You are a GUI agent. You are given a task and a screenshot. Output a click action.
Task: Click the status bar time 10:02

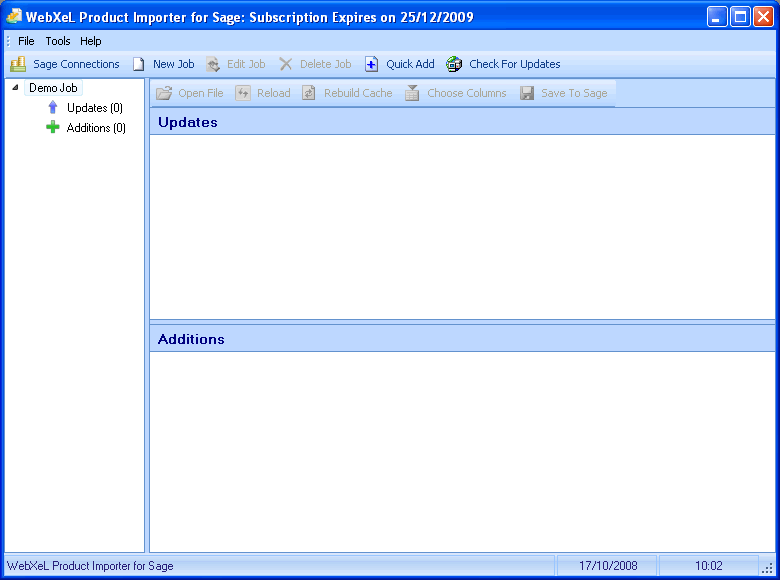[x=708, y=566]
